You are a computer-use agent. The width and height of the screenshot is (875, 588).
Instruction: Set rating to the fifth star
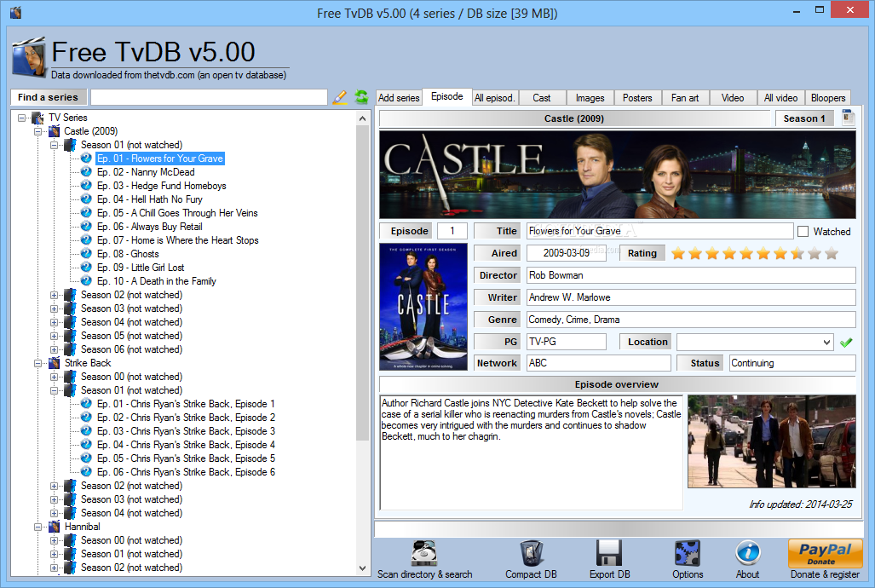[x=746, y=253]
